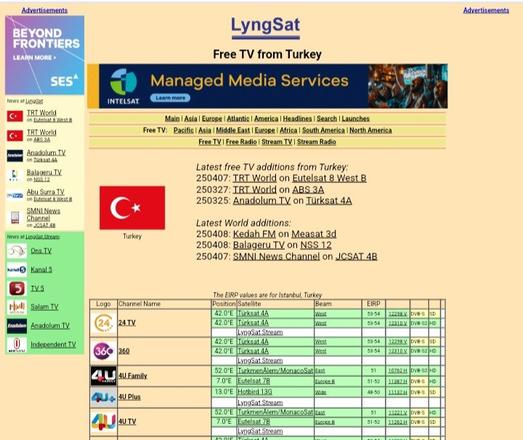Click the Ons TV logo in stream news
Viewport: 523px width, 440px height.
17,251
